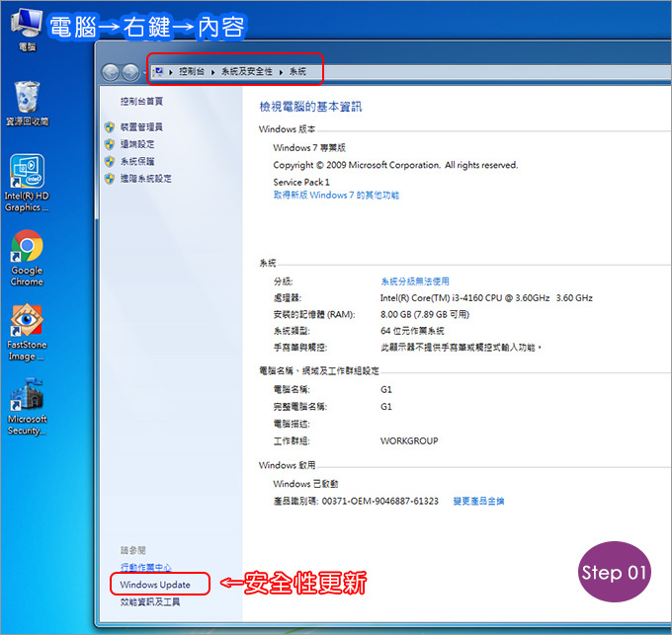Open Microsoft Security desktop shortcut
The image size is (672, 635).
coord(27,406)
